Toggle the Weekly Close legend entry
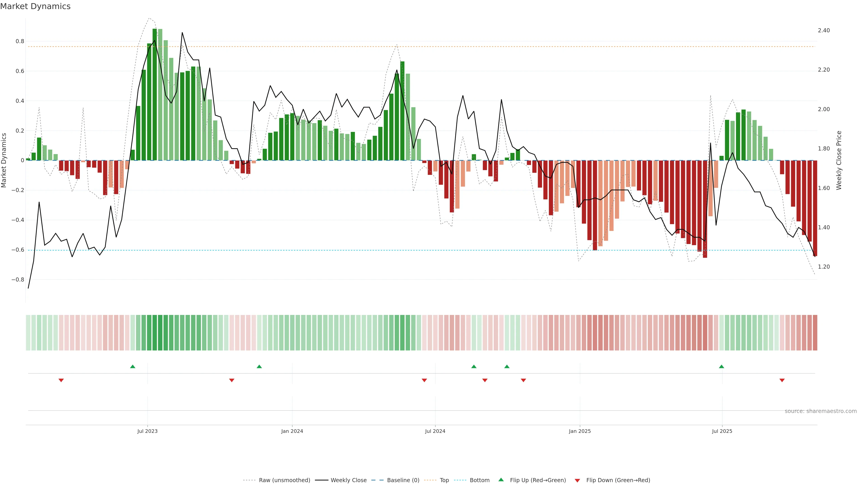Viewport: 868px width, 488px height. click(x=348, y=480)
